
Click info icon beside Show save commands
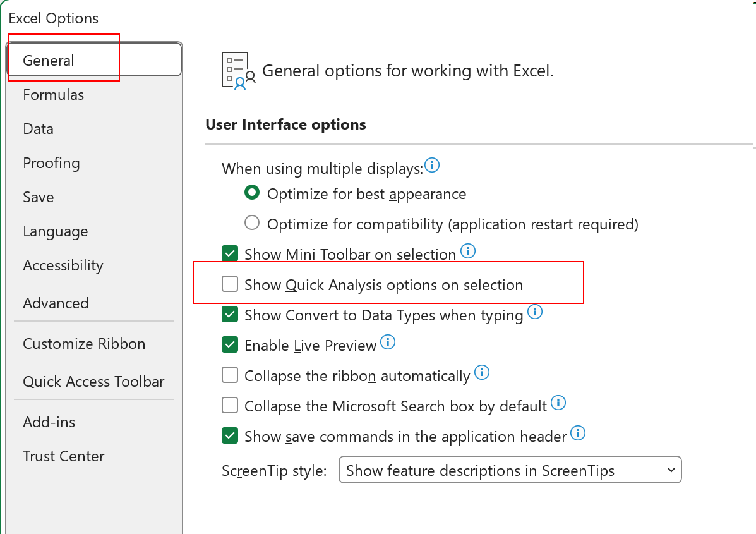point(578,434)
